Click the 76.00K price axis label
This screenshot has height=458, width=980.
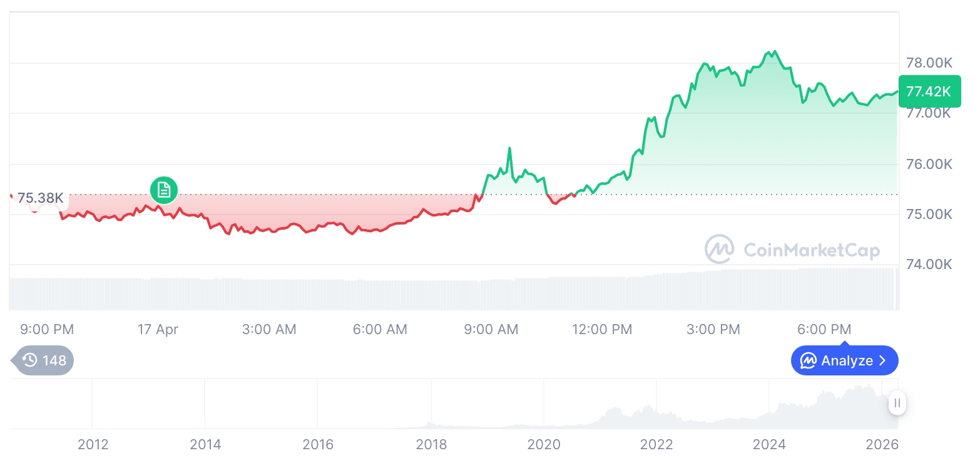tap(929, 164)
